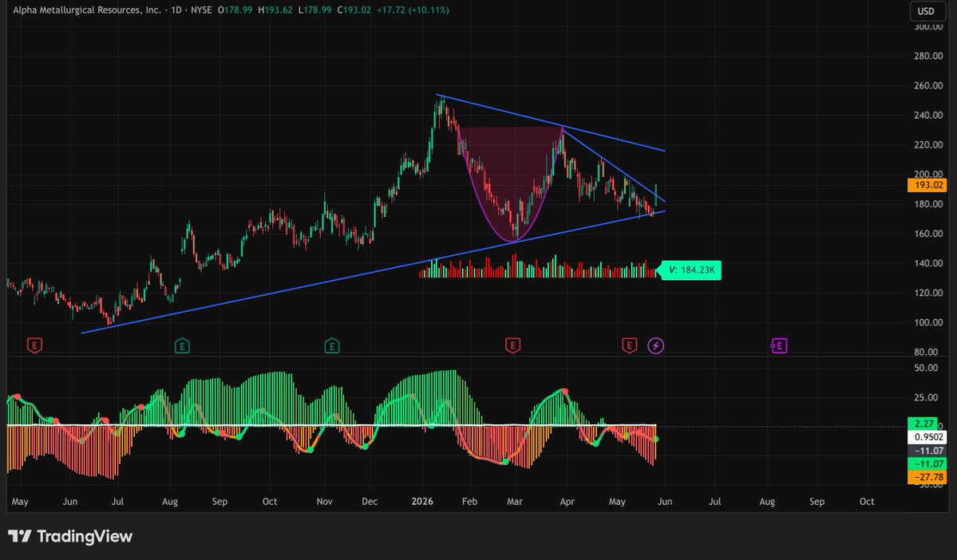Click the NYSE exchange label
Image resolution: width=957 pixels, height=560 pixels.
(201, 10)
